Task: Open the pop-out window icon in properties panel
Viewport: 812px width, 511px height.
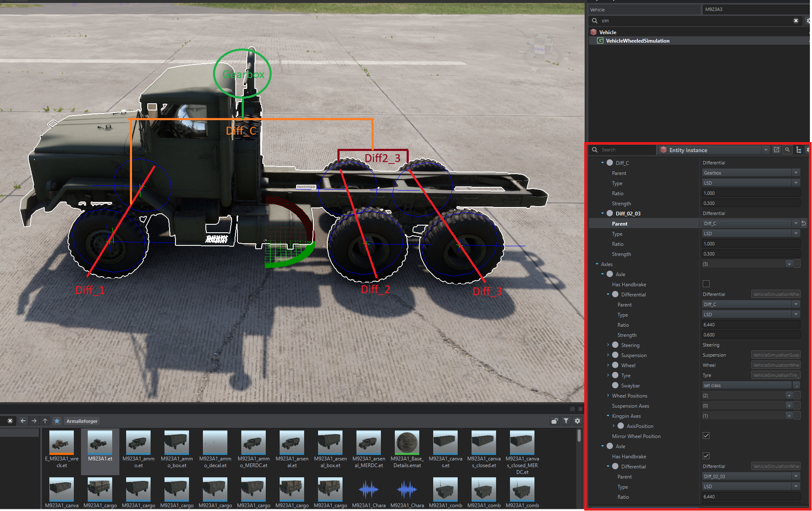Action: pos(777,150)
